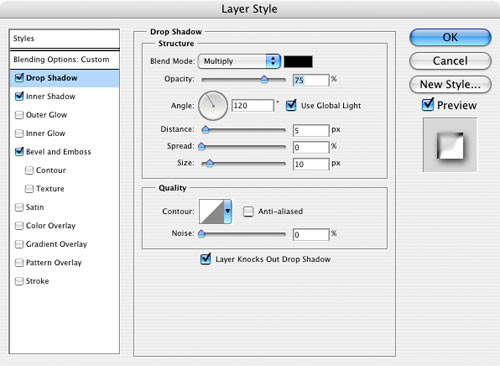The image size is (500, 366).
Task: Enable the Outer Glow checkbox
Action: (19, 115)
